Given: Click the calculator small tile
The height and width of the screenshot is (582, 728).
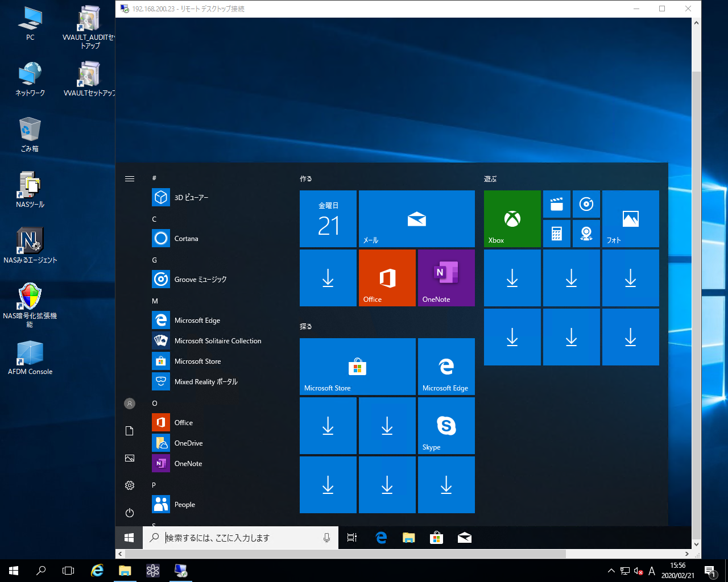Looking at the screenshot, I should click(557, 234).
